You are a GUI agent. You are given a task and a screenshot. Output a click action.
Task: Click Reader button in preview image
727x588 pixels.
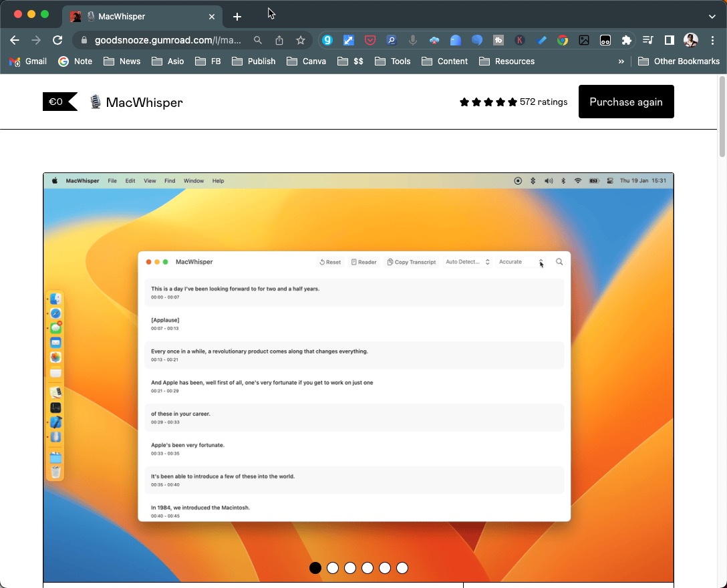click(x=364, y=262)
